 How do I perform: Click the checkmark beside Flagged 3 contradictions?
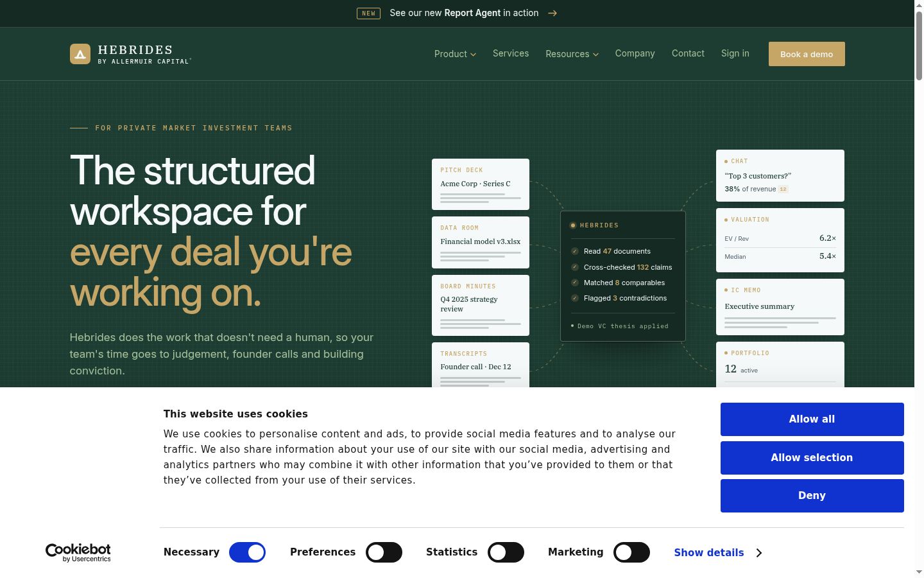[x=575, y=298]
